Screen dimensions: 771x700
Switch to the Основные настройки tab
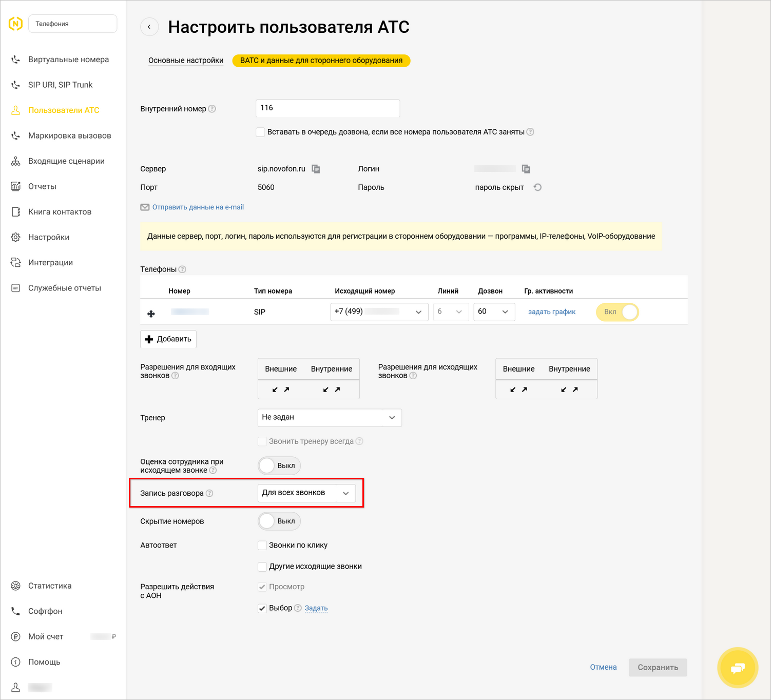click(185, 60)
